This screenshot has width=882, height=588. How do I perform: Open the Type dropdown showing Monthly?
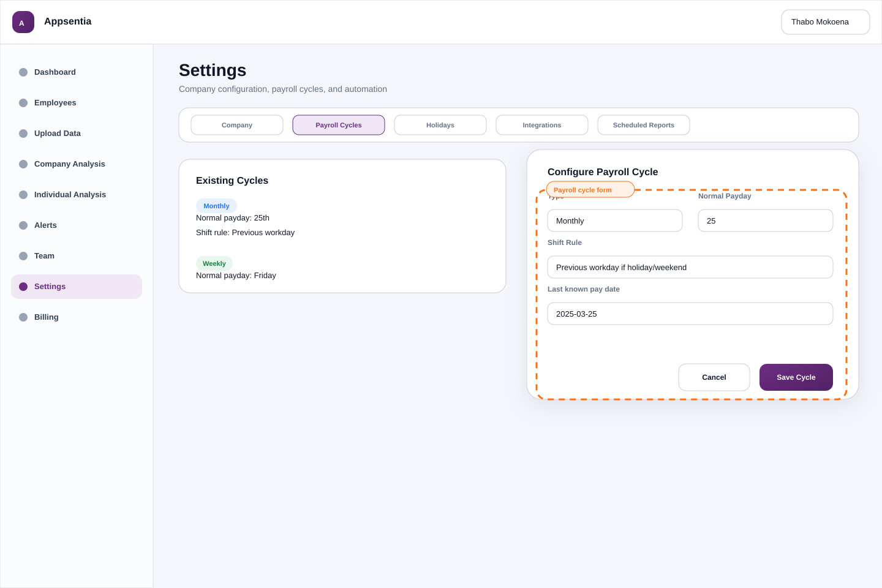[x=615, y=221]
